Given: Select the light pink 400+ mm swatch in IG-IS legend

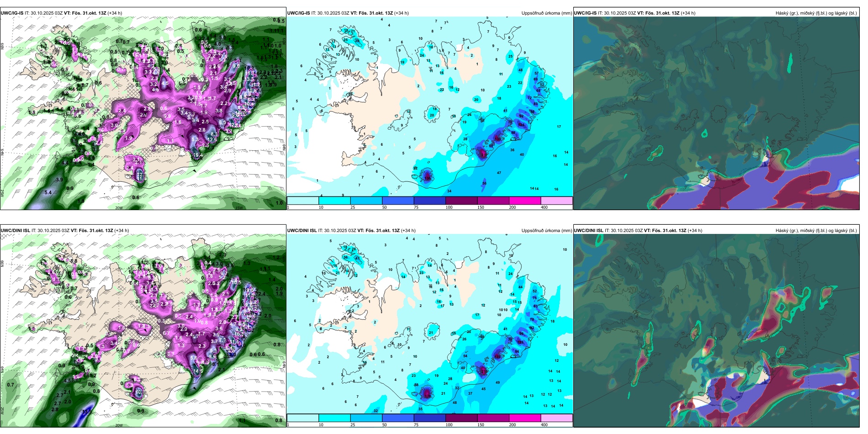Looking at the screenshot, I should coord(557,201).
